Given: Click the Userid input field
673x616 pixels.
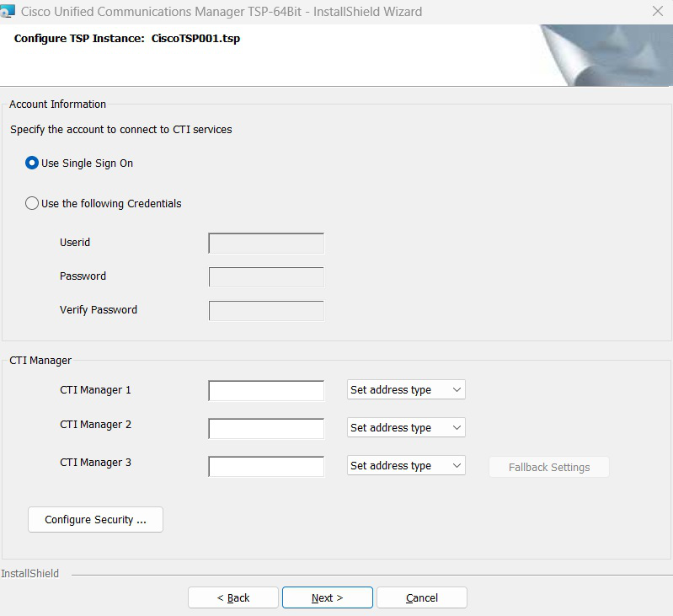Looking at the screenshot, I should (266, 244).
